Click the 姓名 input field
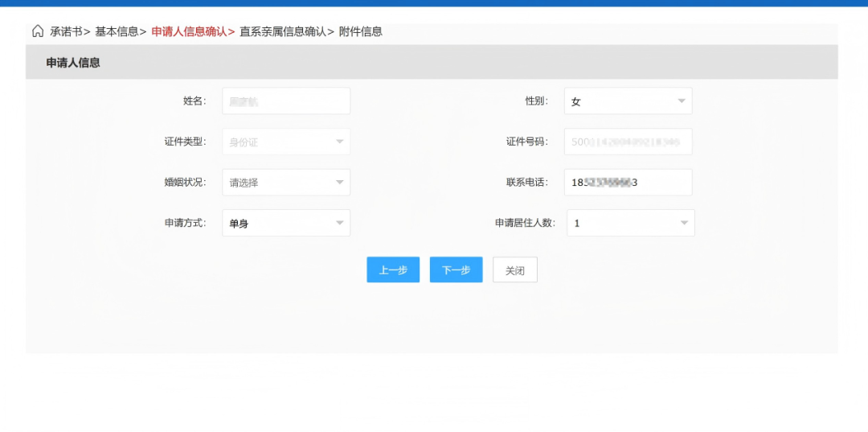Image resolution: width=868 pixels, height=432 pixels. (x=286, y=101)
